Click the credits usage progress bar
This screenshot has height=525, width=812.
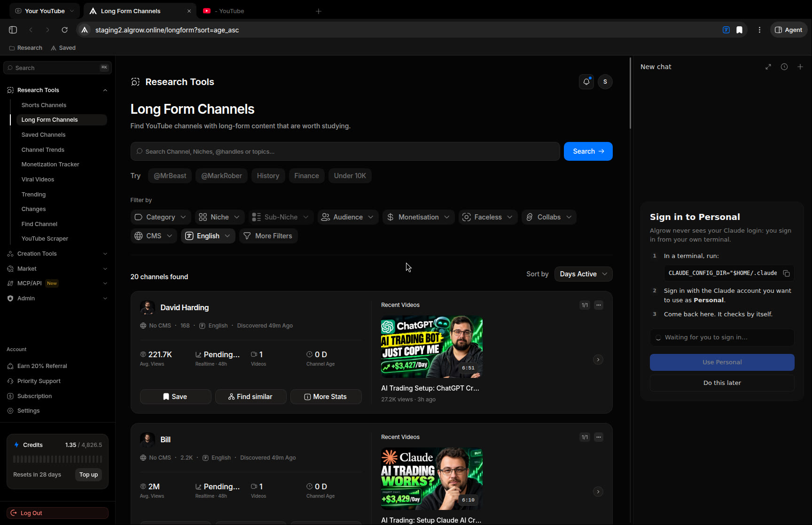coord(57,459)
